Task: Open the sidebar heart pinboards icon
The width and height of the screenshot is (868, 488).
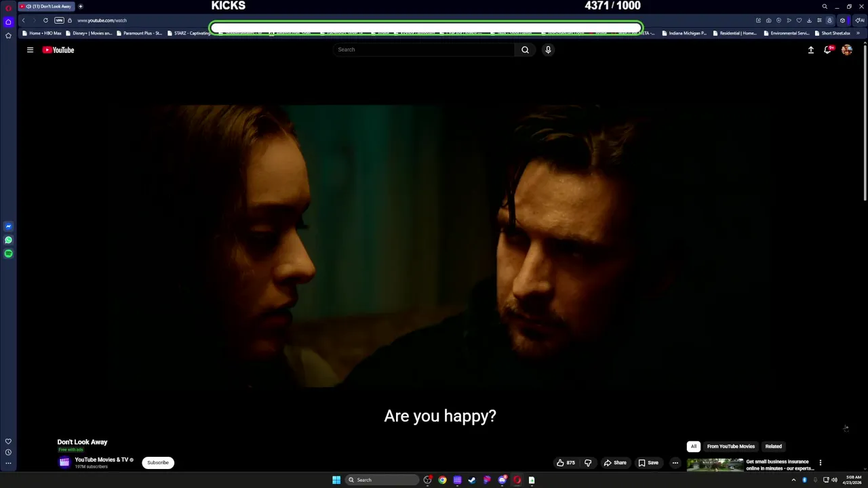Action: (8, 441)
